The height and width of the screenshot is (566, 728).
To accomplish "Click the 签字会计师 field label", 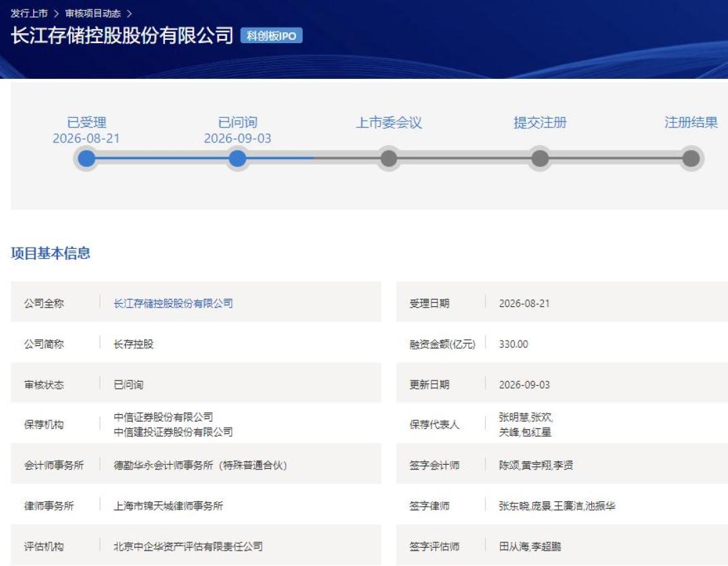I will click(x=435, y=465).
